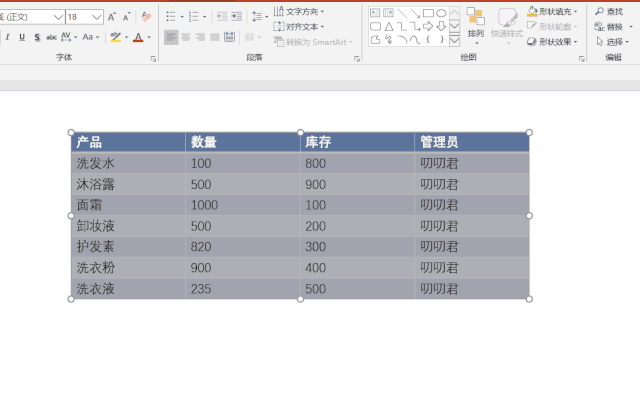Click the increase font size icon

pyautogui.click(x=112, y=17)
